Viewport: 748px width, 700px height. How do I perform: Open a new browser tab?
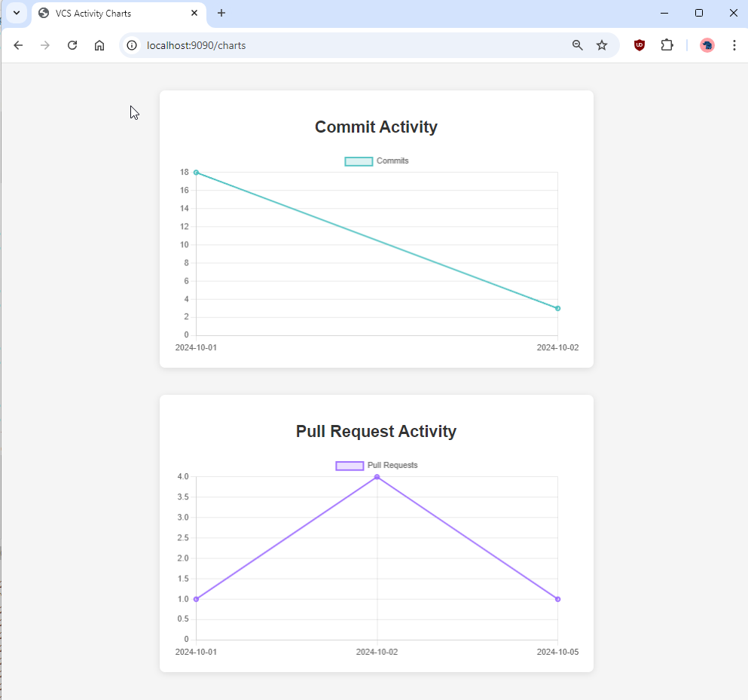coord(221,13)
